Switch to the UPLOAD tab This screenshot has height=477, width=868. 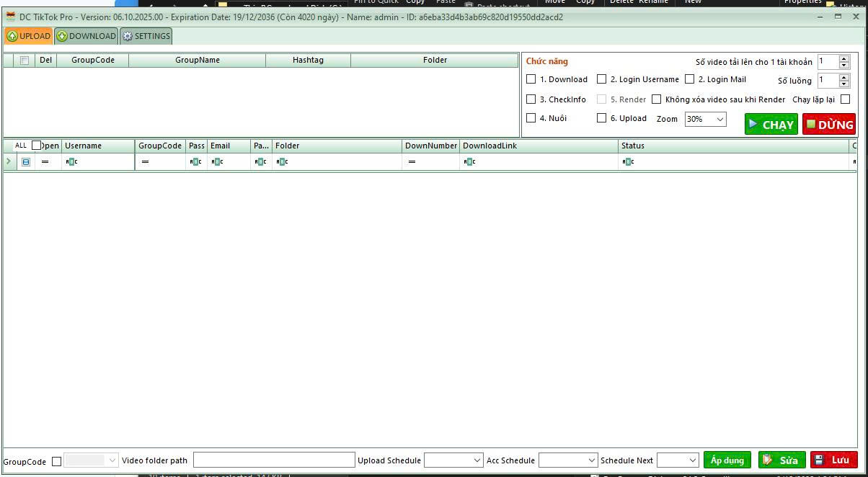pyautogui.click(x=29, y=36)
